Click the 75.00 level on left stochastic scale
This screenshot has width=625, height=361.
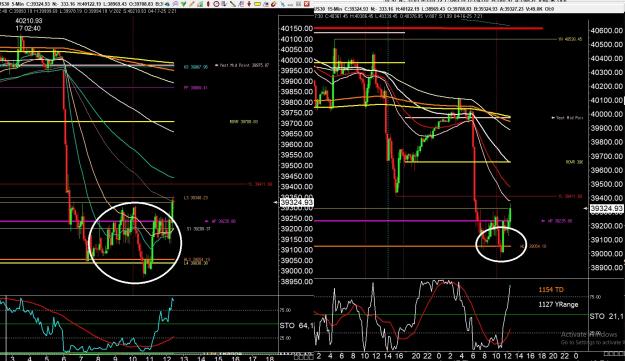285,310
